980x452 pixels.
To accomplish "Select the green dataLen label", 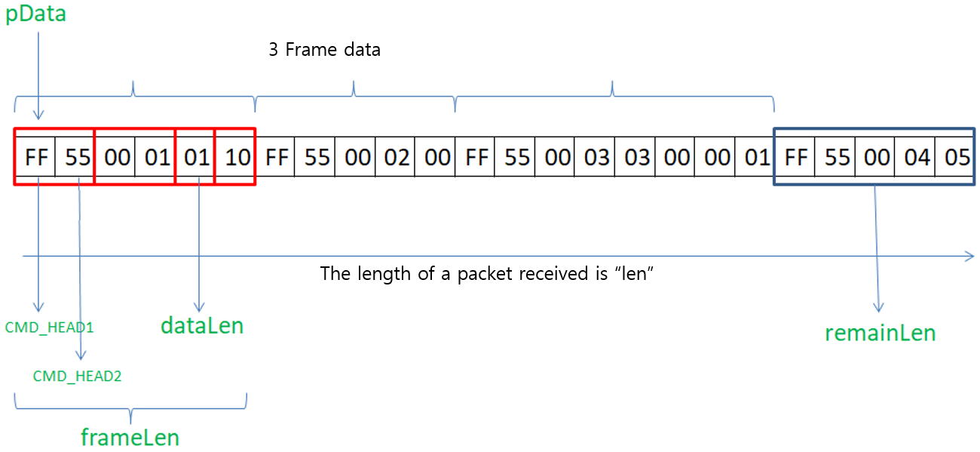I will pos(202,325).
